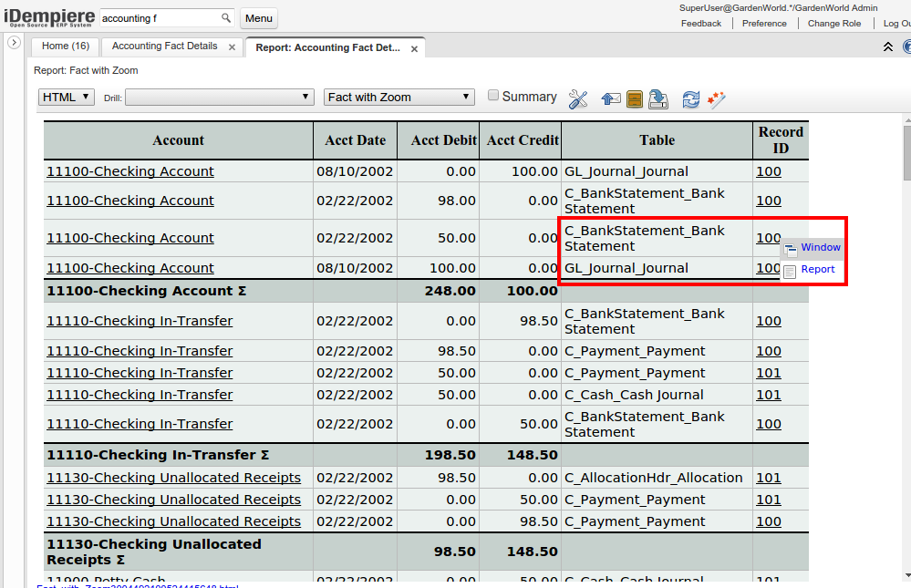The height and width of the screenshot is (588, 911).
Task: Open the Change Role link
Action: pos(833,24)
